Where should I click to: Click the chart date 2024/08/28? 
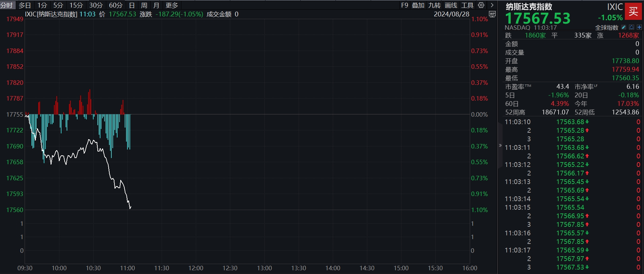(452, 14)
